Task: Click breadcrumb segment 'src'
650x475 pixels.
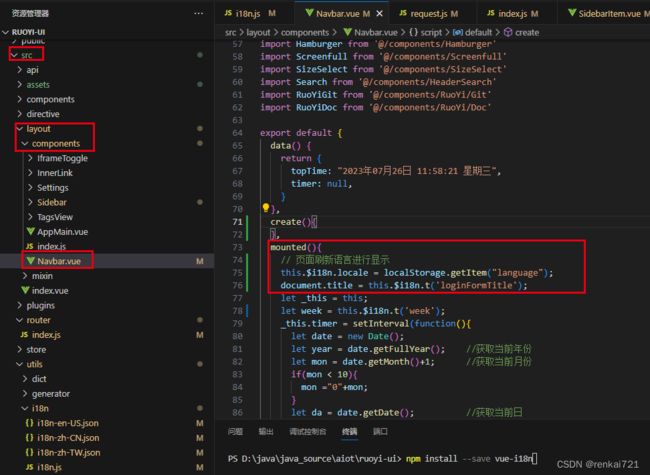Action: click(x=230, y=32)
